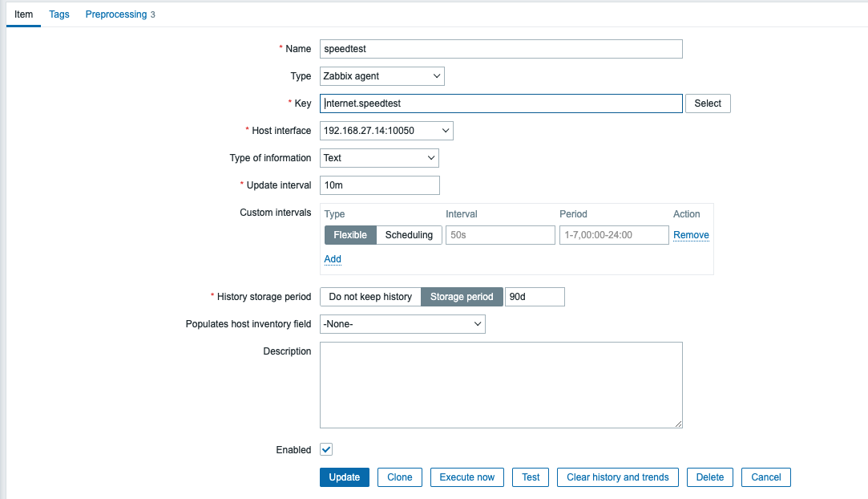This screenshot has width=868, height=499.
Task: Expand the Host interface dropdown
Action: coord(386,131)
